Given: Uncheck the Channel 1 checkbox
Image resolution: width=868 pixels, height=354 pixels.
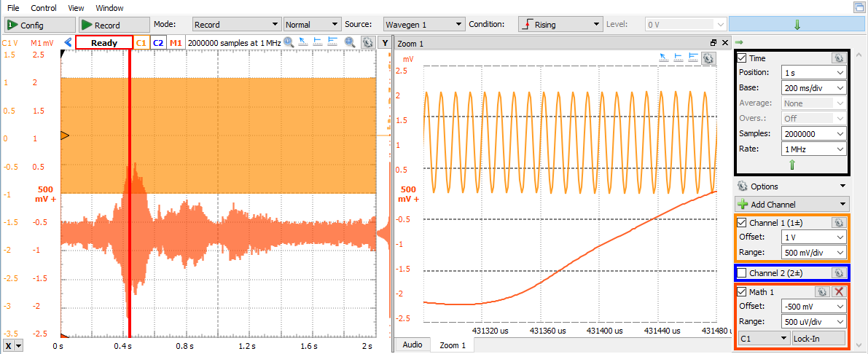Looking at the screenshot, I should 742,221.
